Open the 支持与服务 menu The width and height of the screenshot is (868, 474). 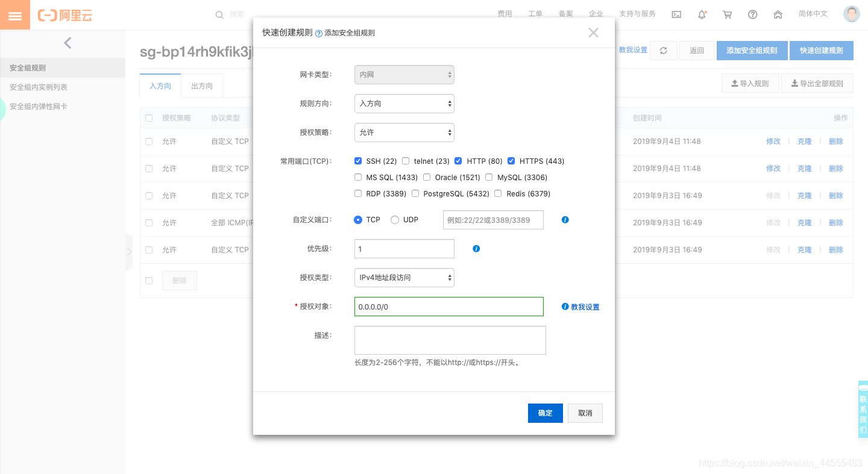point(637,14)
